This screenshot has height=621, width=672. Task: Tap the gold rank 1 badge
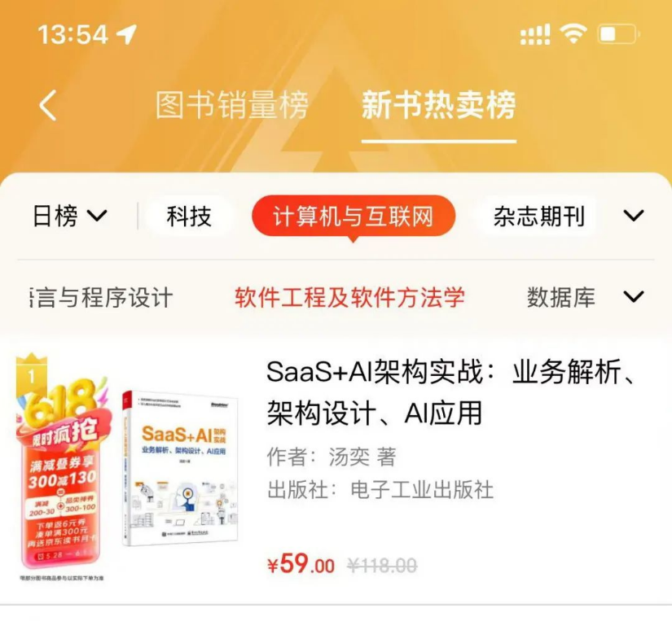click(31, 374)
